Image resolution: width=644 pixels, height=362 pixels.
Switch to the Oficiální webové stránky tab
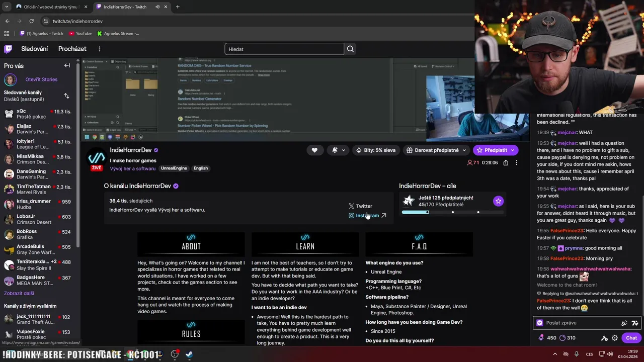[x=50, y=7]
